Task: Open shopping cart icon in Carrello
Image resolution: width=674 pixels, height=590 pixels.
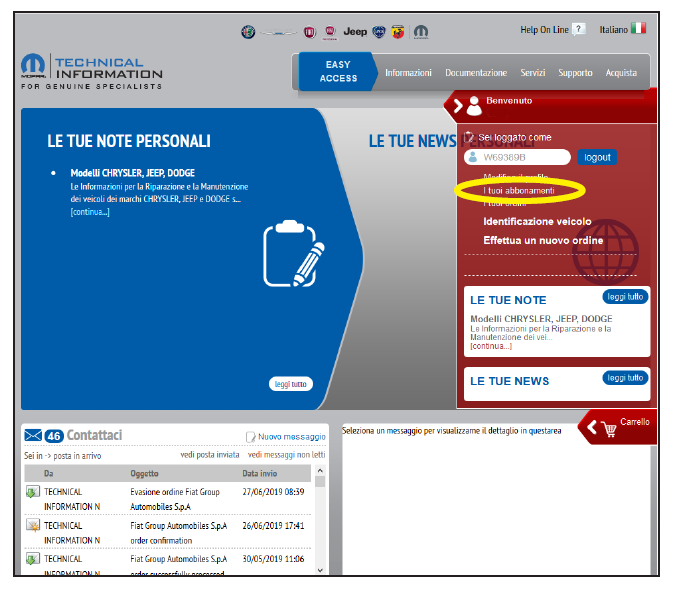Action: click(609, 428)
